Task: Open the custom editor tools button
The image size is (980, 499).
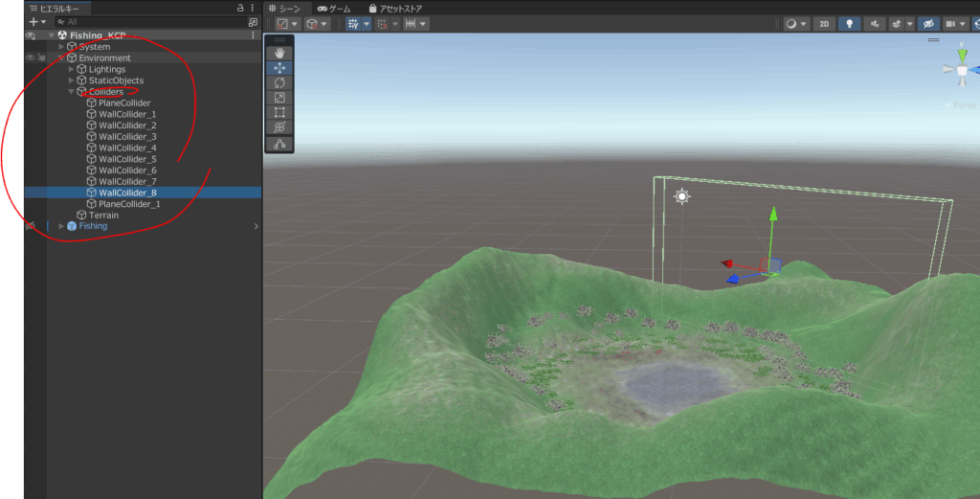Action: tap(279, 145)
